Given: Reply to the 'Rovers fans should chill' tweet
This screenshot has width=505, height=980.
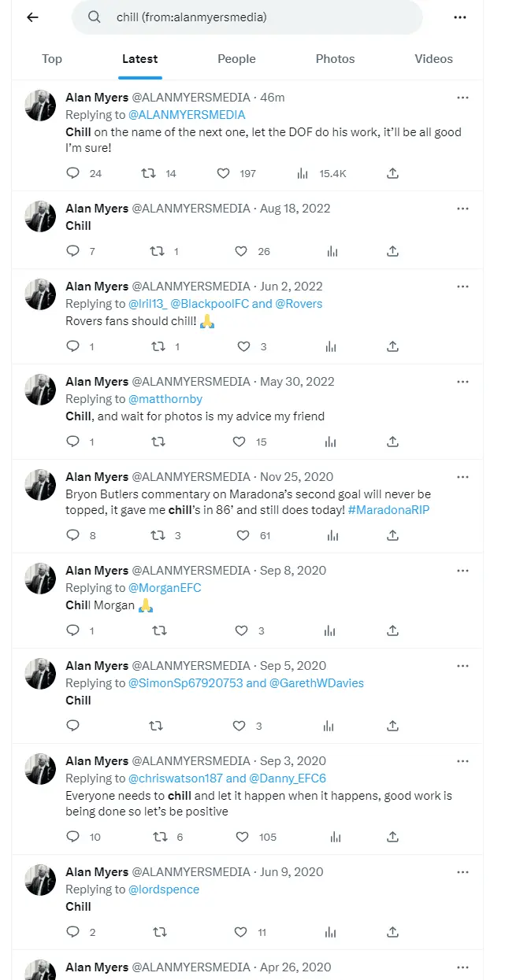Looking at the screenshot, I should [x=73, y=346].
